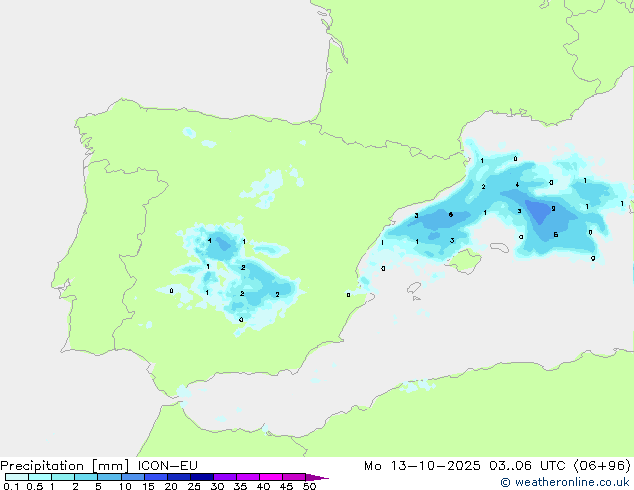Click the over-50 mm arrow tip of legend
Viewport: 634px width, 490px height.
pyautogui.click(x=317, y=477)
